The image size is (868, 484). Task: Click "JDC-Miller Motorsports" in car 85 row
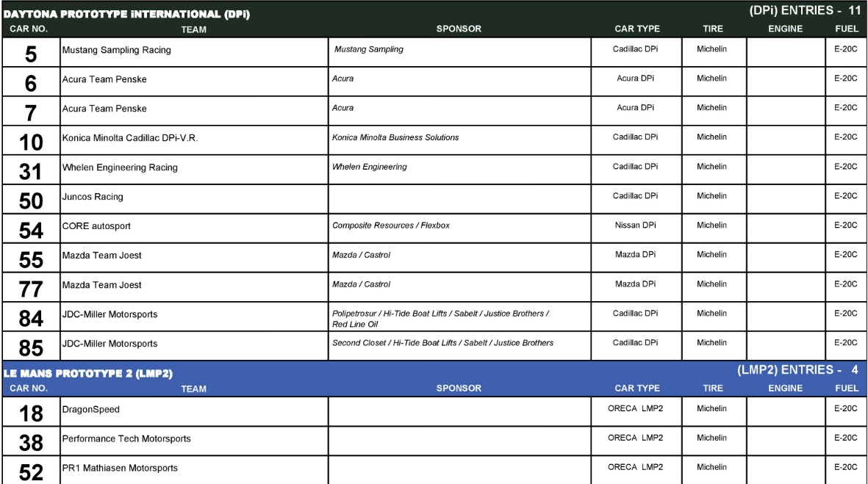point(110,344)
